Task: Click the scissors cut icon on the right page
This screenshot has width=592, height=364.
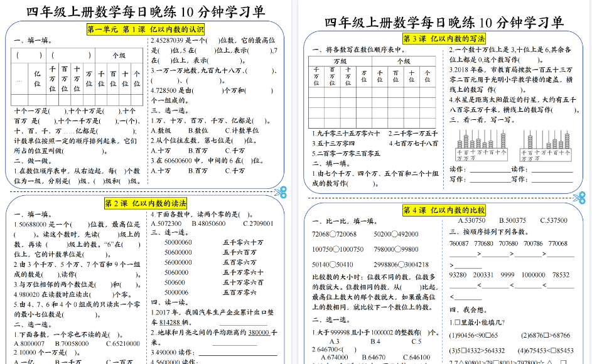Action: 581,196
